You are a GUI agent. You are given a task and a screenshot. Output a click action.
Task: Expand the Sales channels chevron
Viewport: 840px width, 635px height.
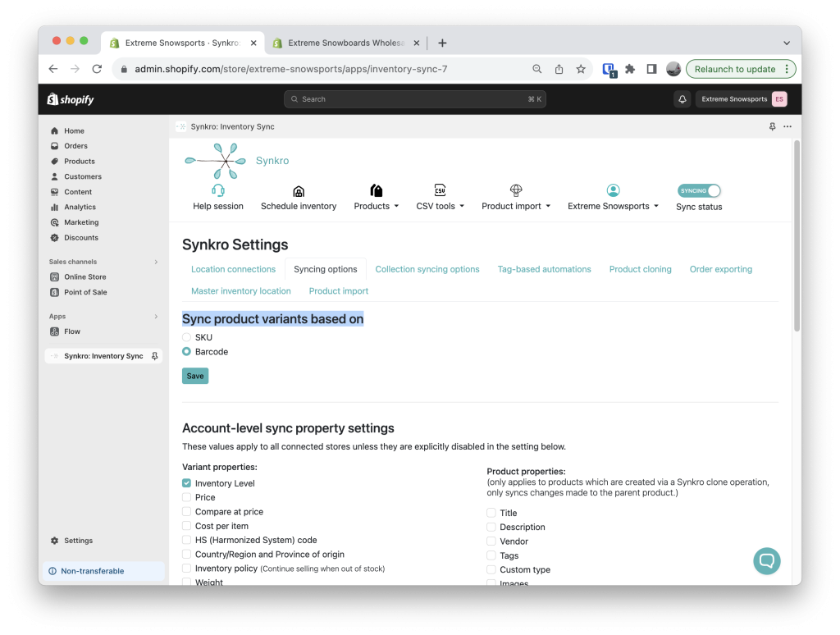[156, 262]
